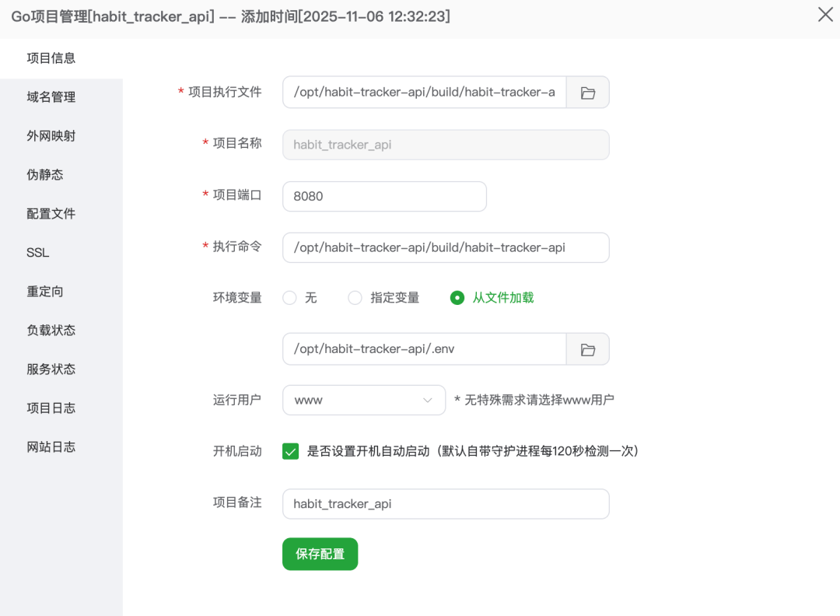
Task: Open the 配置文件 tab
Action: click(x=51, y=214)
